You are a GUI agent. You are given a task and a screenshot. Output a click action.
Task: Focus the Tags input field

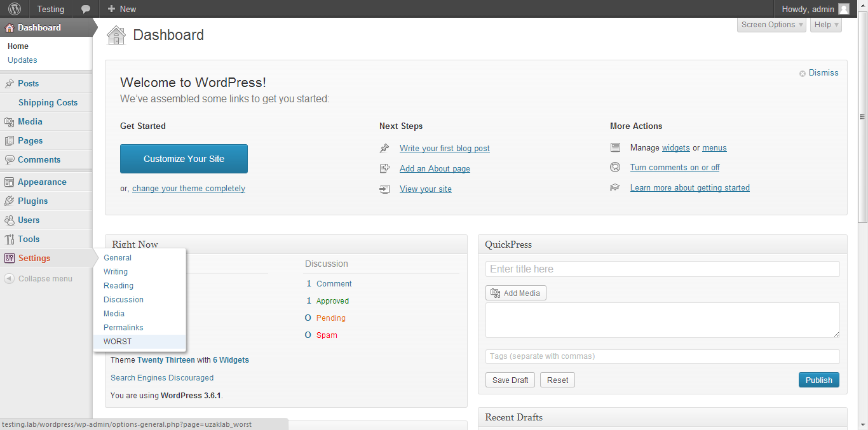click(662, 356)
